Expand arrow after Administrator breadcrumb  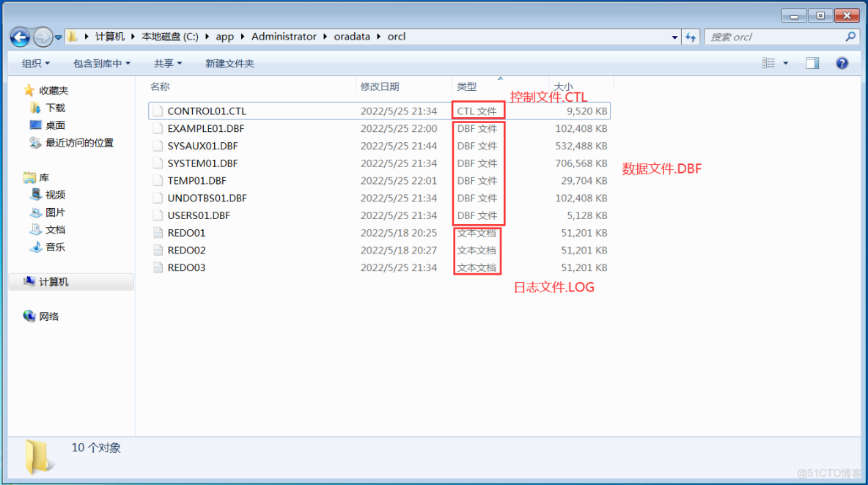(x=325, y=37)
